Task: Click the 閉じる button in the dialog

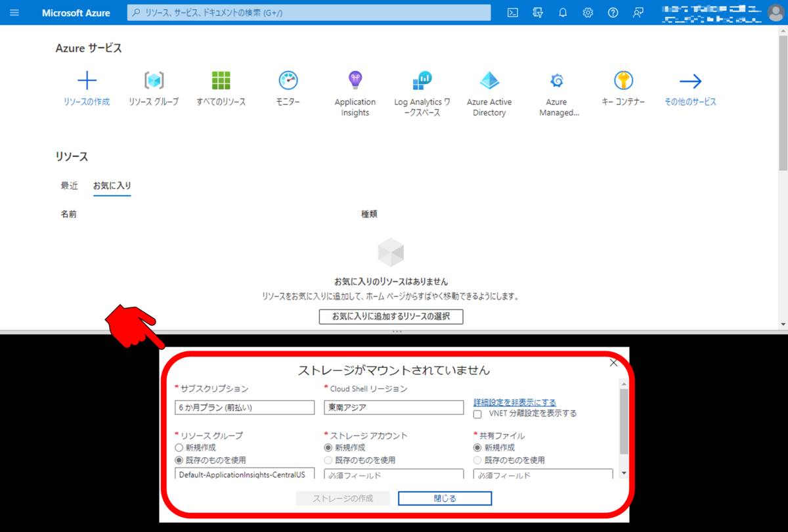Action: point(445,498)
